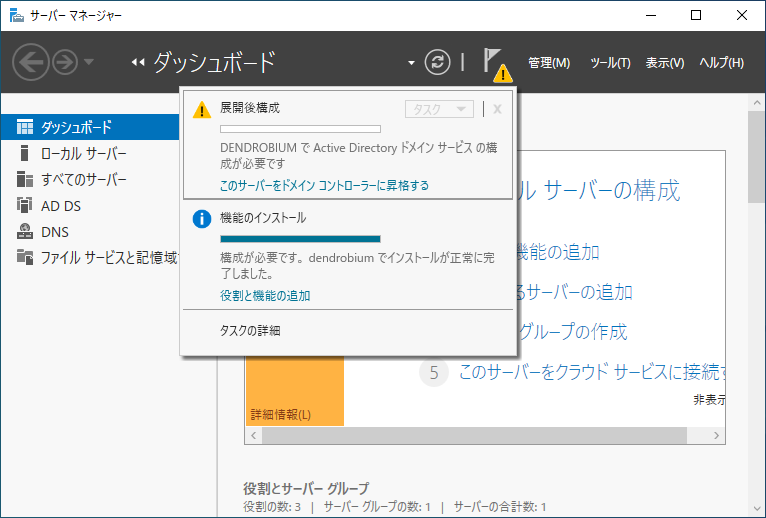766x518 pixels.
Task: Click the double-chevron before ダッシュボード title
Action: tap(138, 63)
